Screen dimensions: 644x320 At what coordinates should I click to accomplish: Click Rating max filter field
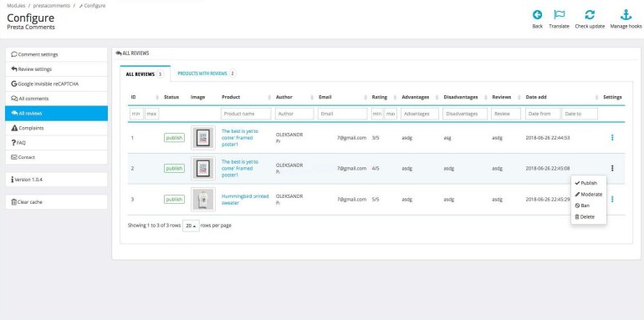(x=391, y=114)
